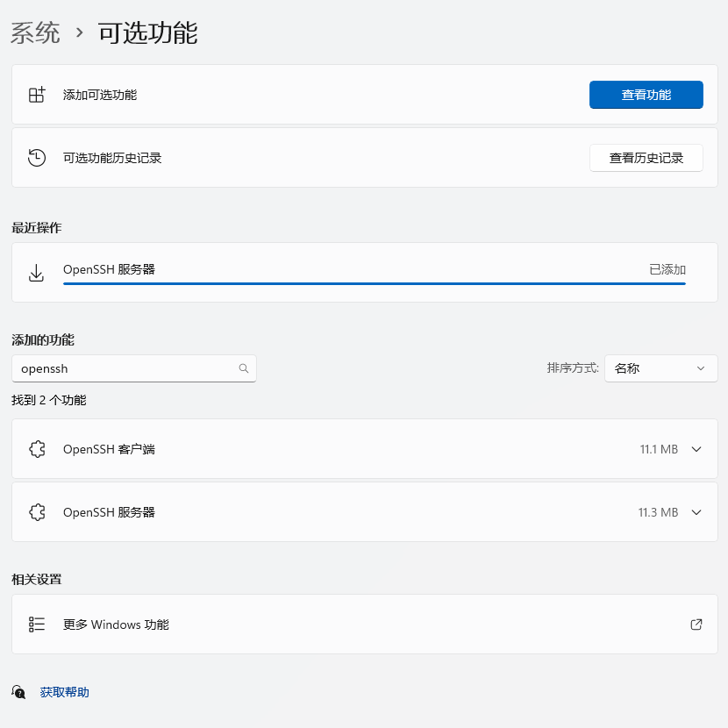
Task: Click the 已添加 status of OpenSSH 服务器
Action: pos(667,269)
